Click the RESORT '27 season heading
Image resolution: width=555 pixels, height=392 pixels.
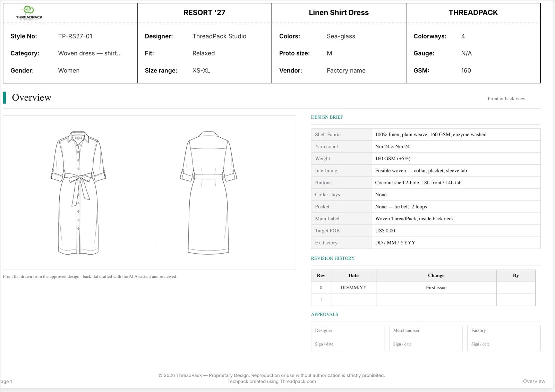[204, 12]
